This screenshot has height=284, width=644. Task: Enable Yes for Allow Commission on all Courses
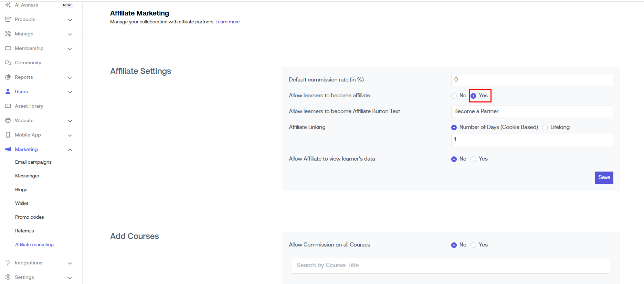tap(473, 245)
